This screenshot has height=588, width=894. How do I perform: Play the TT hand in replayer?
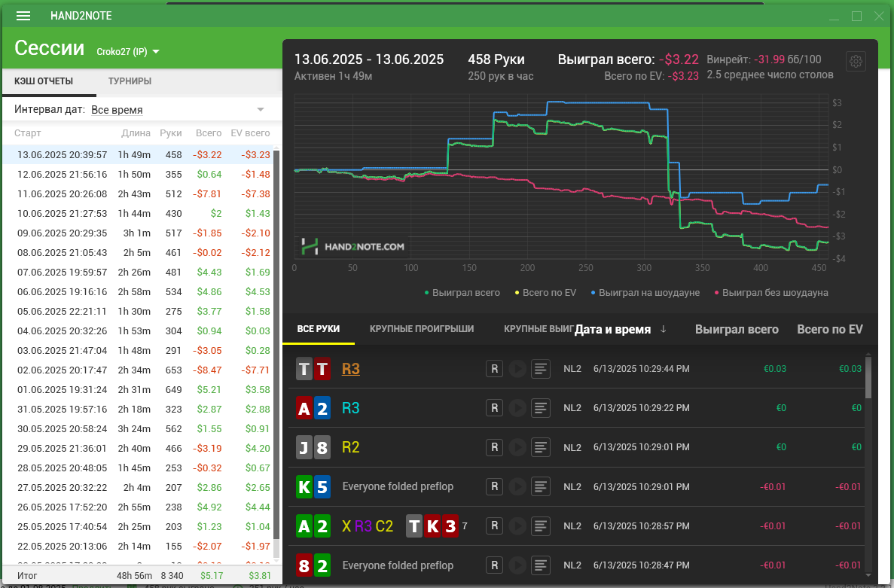pyautogui.click(x=517, y=369)
